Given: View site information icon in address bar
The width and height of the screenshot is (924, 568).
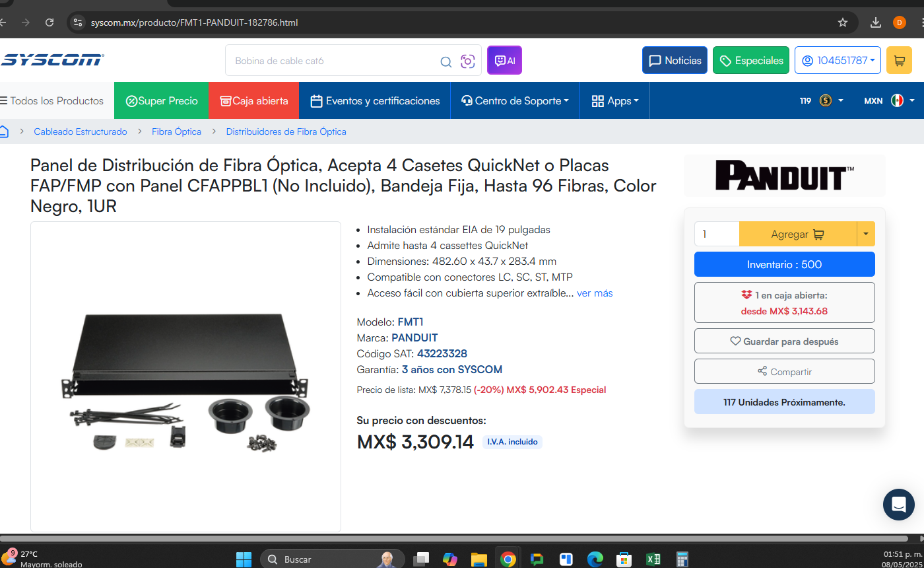Looking at the screenshot, I should (x=78, y=22).
